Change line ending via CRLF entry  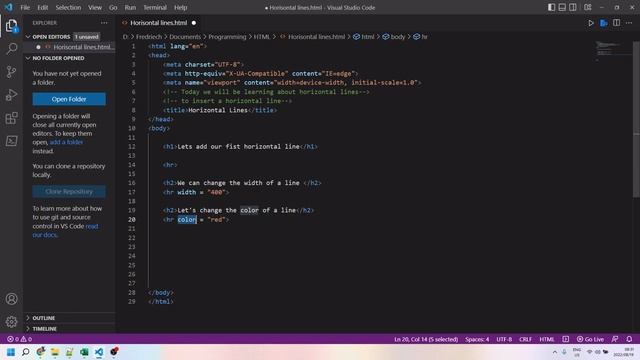(x=525, y=339)
